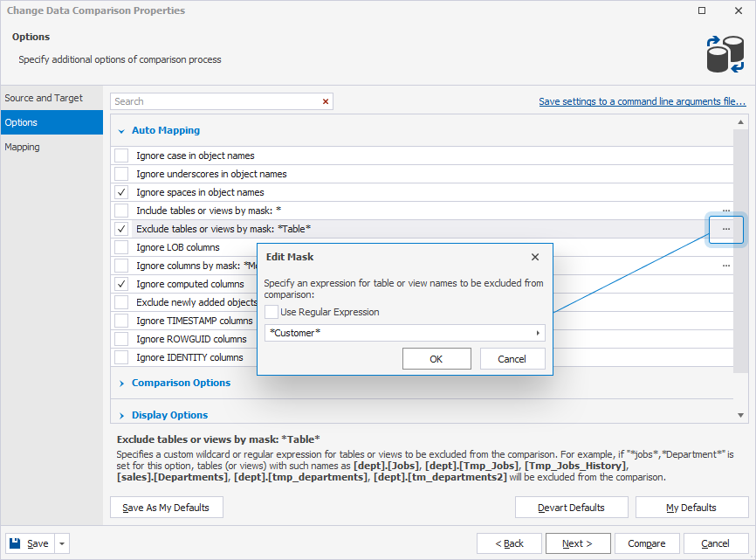Check Use Regular Expression in Edit Mask

[x=271, y=312]
